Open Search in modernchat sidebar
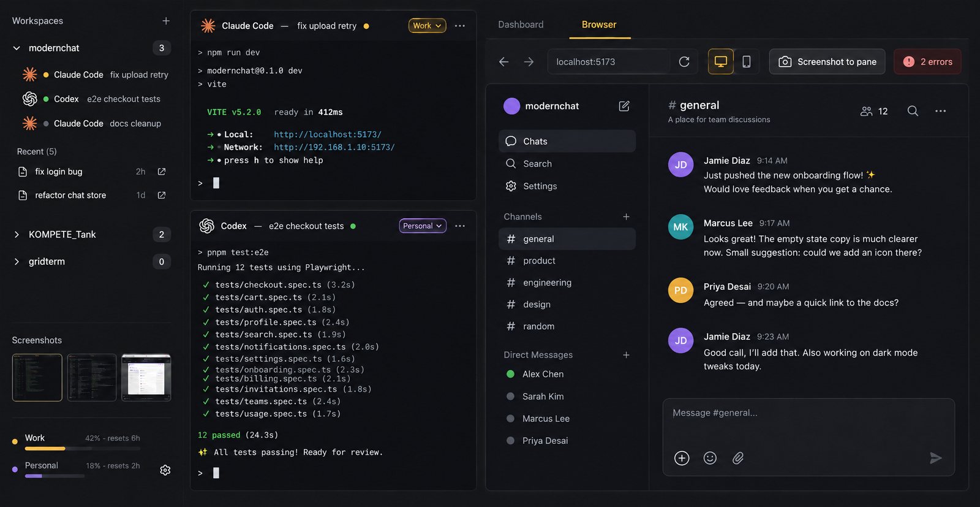This screenshot has height=507, width=980. point(567,164)
